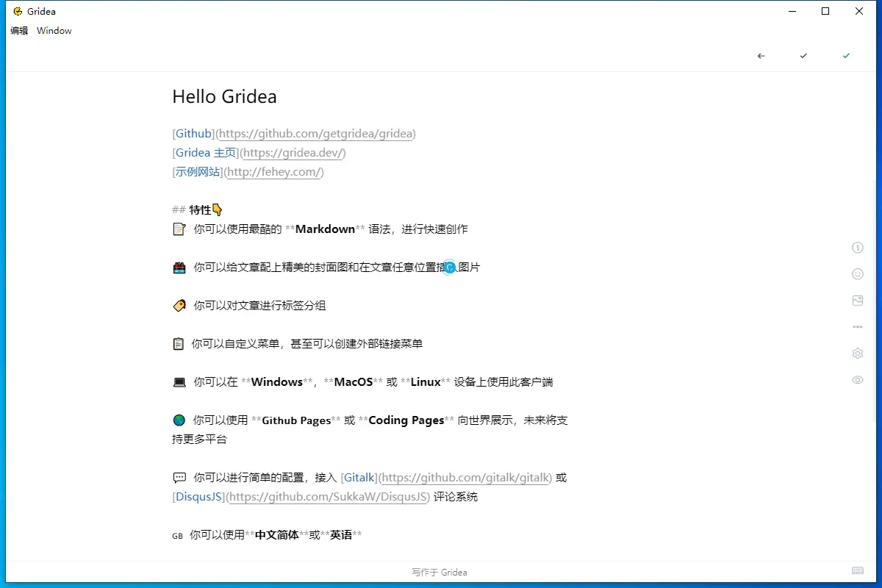Maximize the Gridea window
882x588 pixels.
click(x=825, y=11)
